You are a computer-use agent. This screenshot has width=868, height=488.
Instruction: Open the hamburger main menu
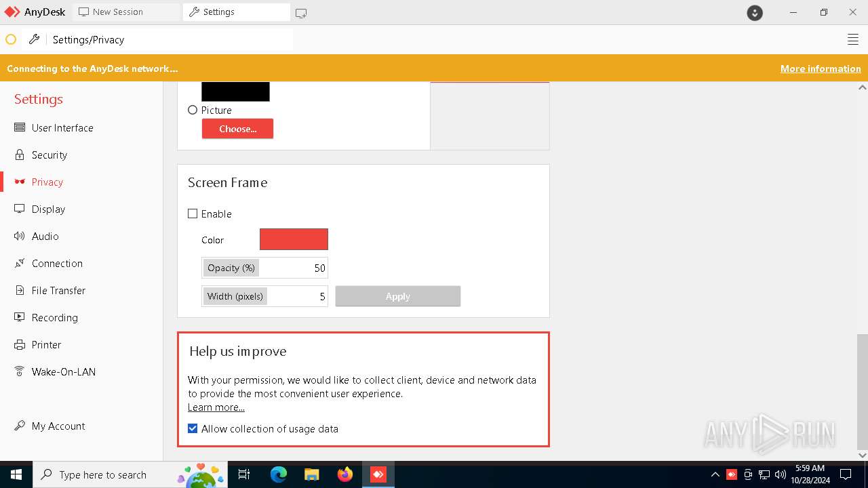tap(853, 39)
